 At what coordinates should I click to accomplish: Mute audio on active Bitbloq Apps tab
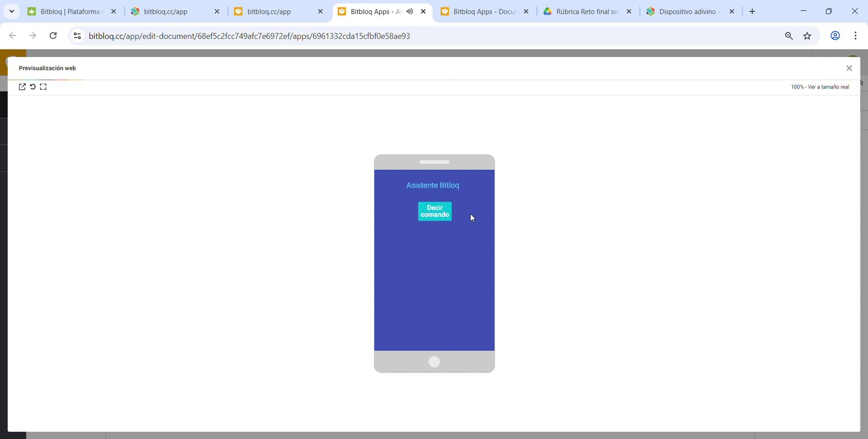(x=410, y=12)
